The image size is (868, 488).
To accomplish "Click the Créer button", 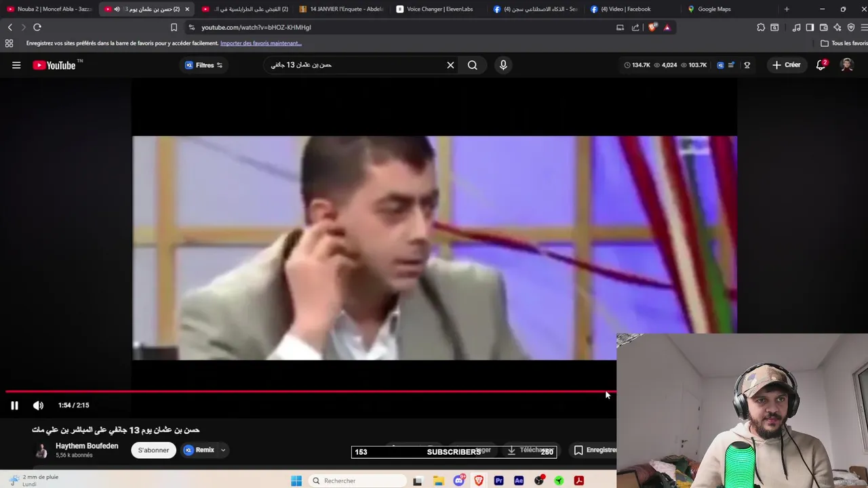I will [787, 65].
